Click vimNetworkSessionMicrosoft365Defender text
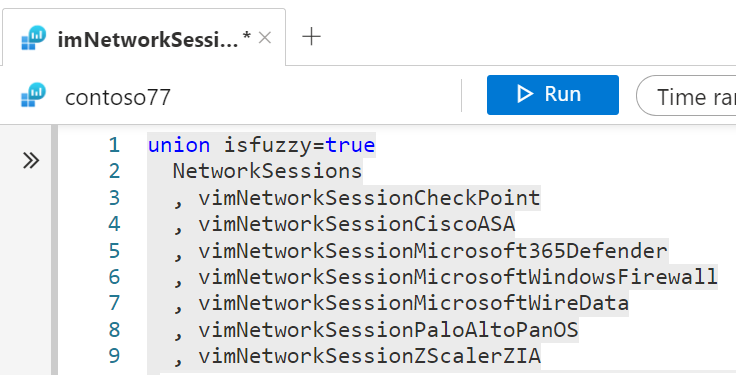The width and height of the screenshot is (736, 375). click(x=433, y=251)
